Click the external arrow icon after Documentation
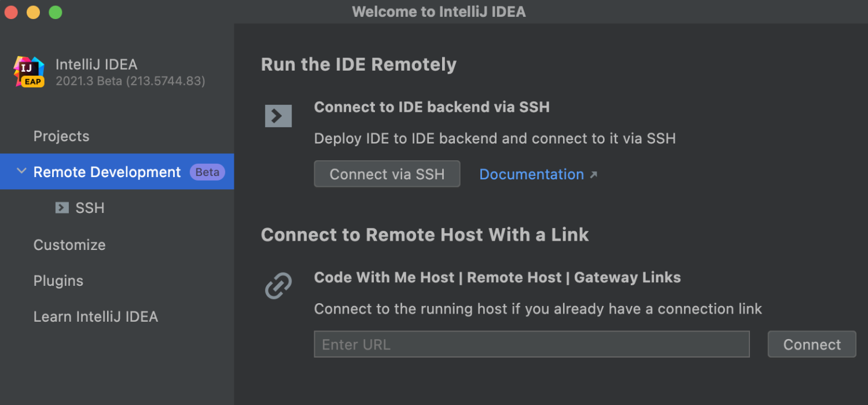 [593, 175]
